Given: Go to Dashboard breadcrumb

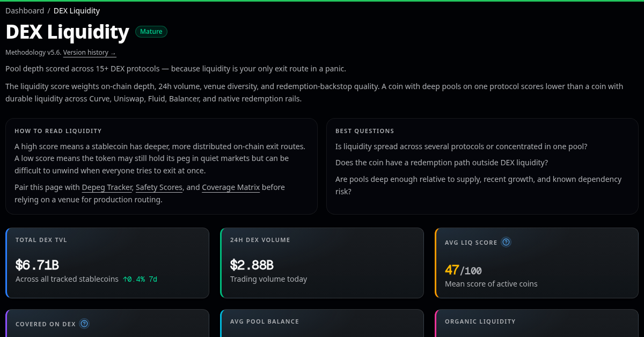Looking at the screenshot, I should click(x=25, y=11).
